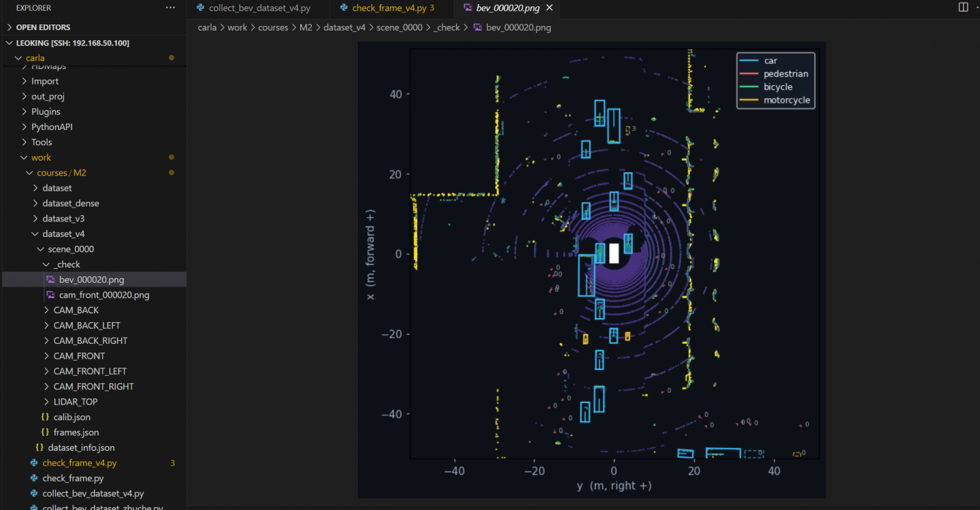980x510 pixels.
Task: Open collect_bev_dataset_v4.py in explorer tree
Action: tap(93, 494)
